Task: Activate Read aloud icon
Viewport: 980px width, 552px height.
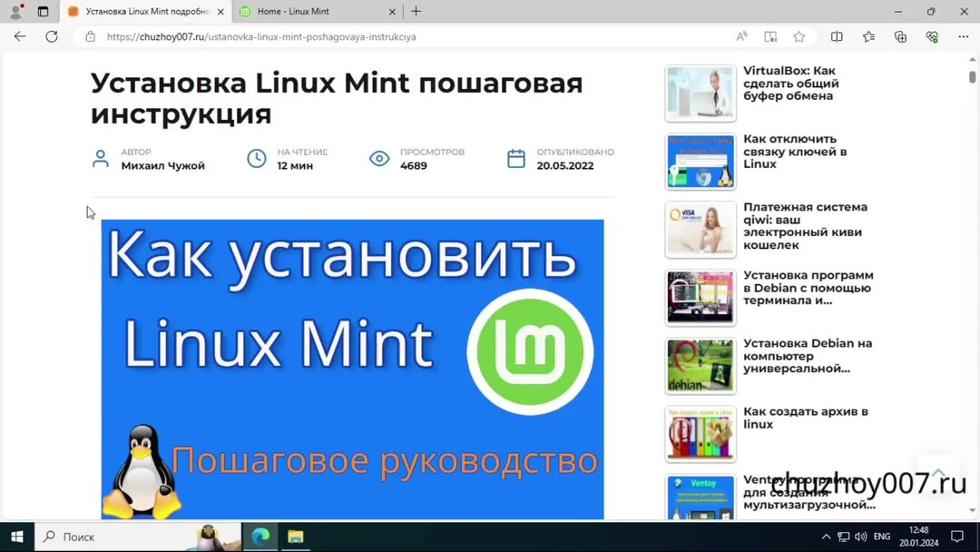Action: click(x=742, y=37)
